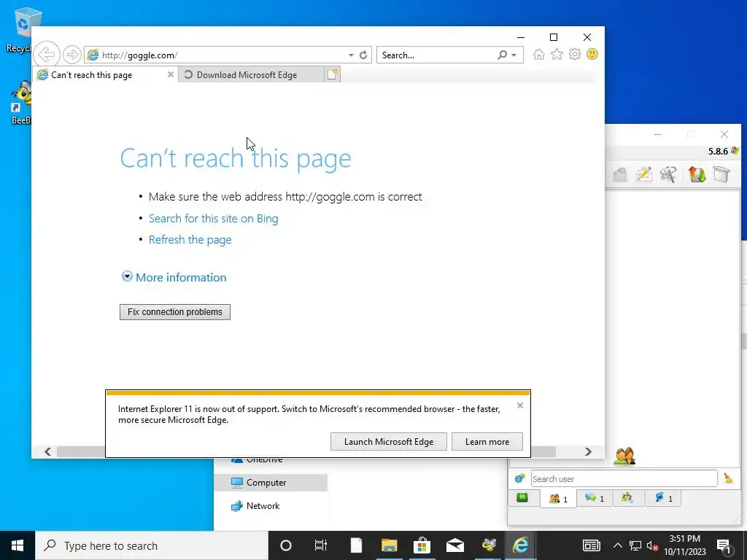This screenshot has width=747, height=560.
Task: Switch to BeeBEEP bee icon on the taskbar
Action: 488,545
